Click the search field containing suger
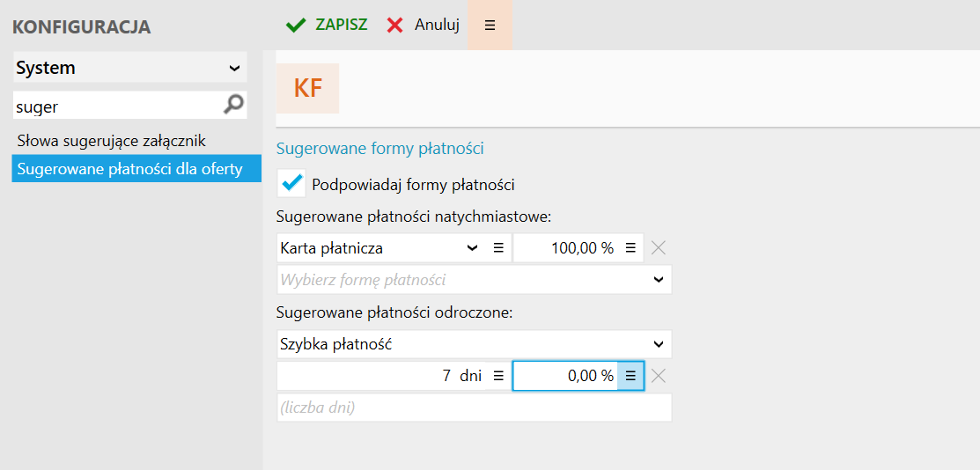The image size is (980, 470). (x=114, y=106)
